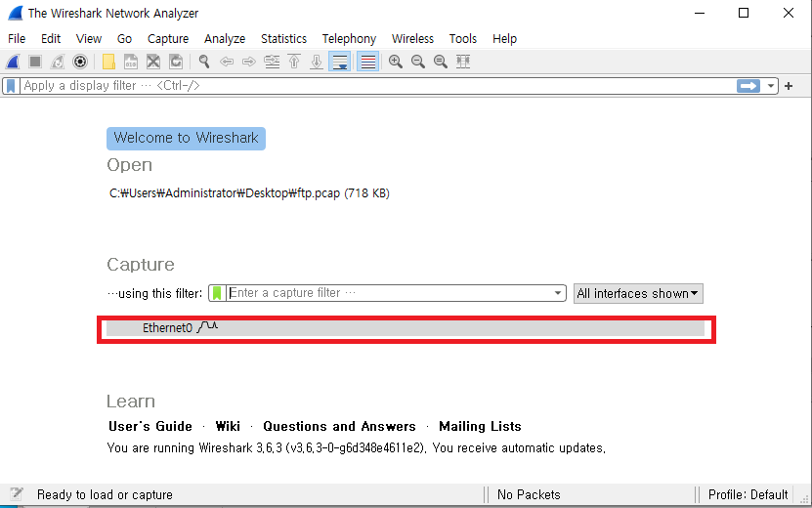Open the Telephony menu
This screenshot has width=812, height=508.
(349, 39)
